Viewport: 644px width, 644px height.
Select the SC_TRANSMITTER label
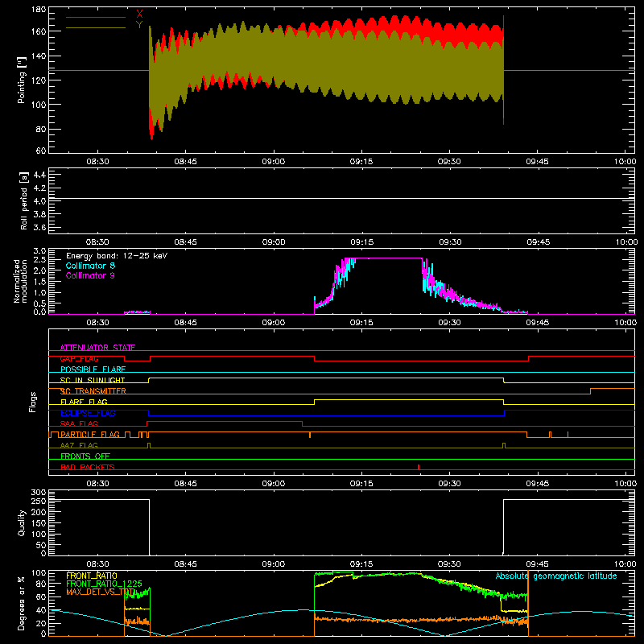[x=93, y=391]
